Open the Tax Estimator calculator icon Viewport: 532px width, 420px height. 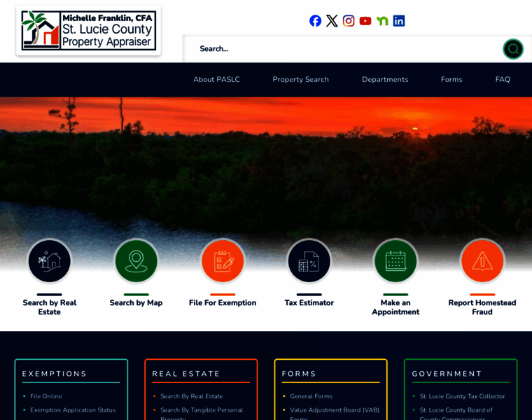click(x=309, y=261)
